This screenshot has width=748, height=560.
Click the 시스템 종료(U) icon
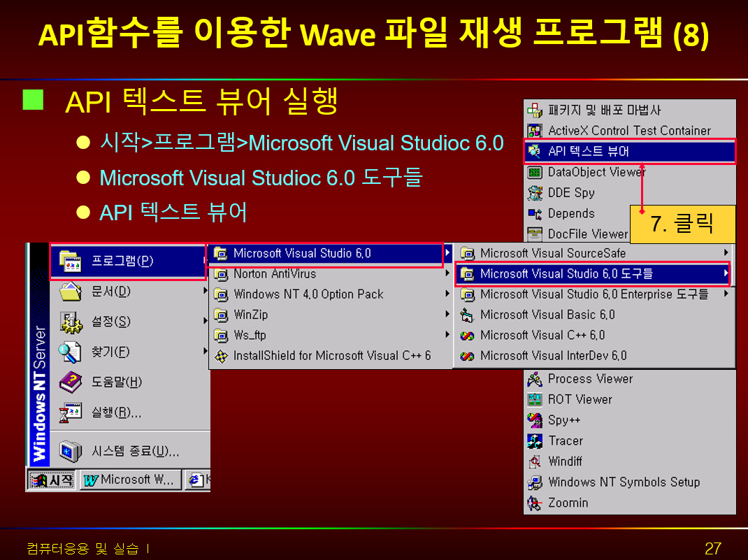[71, 451]
